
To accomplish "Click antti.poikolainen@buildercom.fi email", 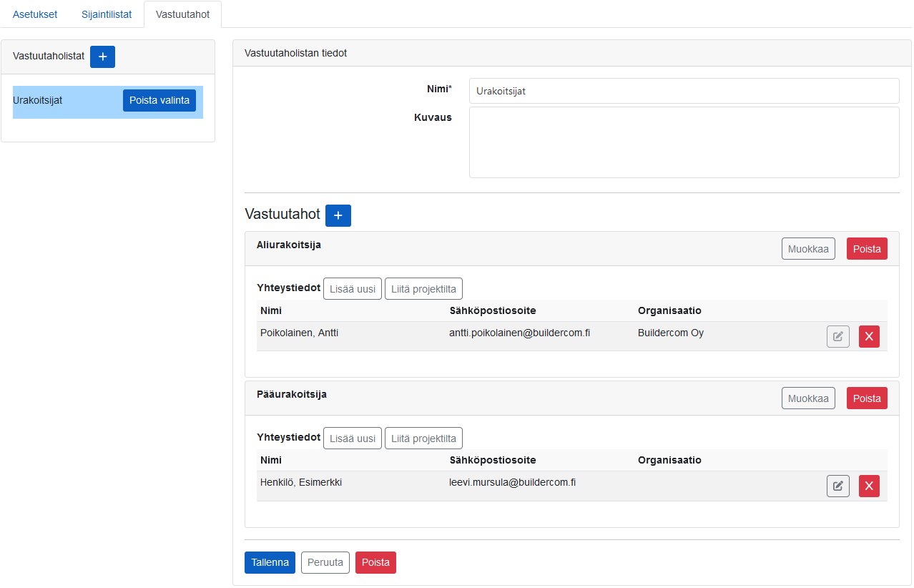I will [519, 333].
